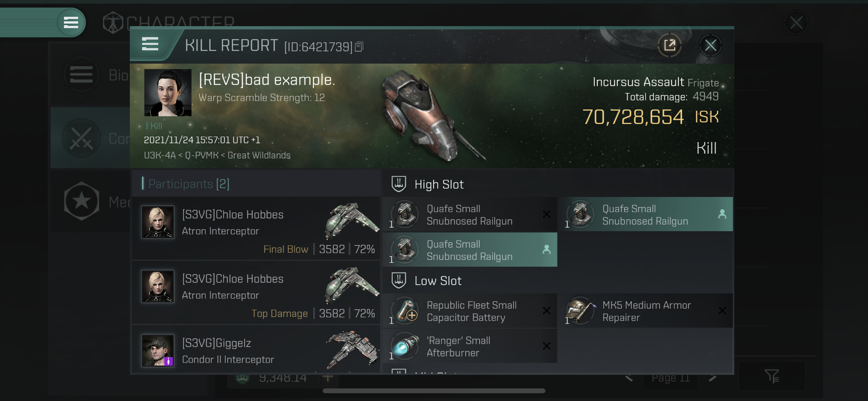
Task: Select highlighted Quafe Railgun in second row
Action: [470, 250]
